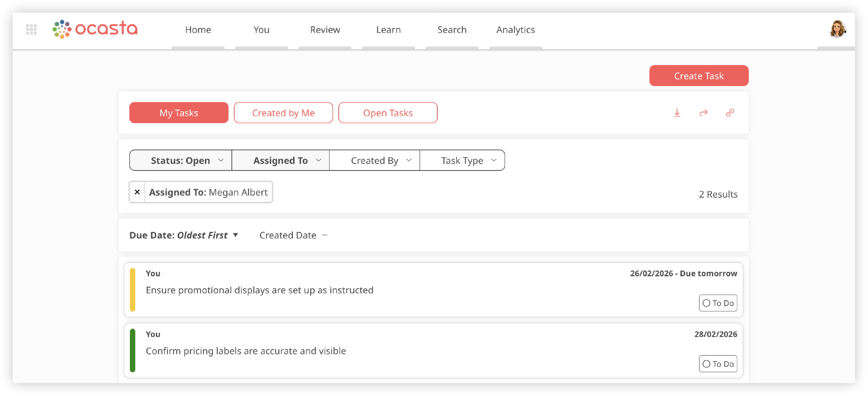The height and width of the screenshot is (396, 868).
Task: Switch to the Created by Me tab
Action: (x=283, y=113)
